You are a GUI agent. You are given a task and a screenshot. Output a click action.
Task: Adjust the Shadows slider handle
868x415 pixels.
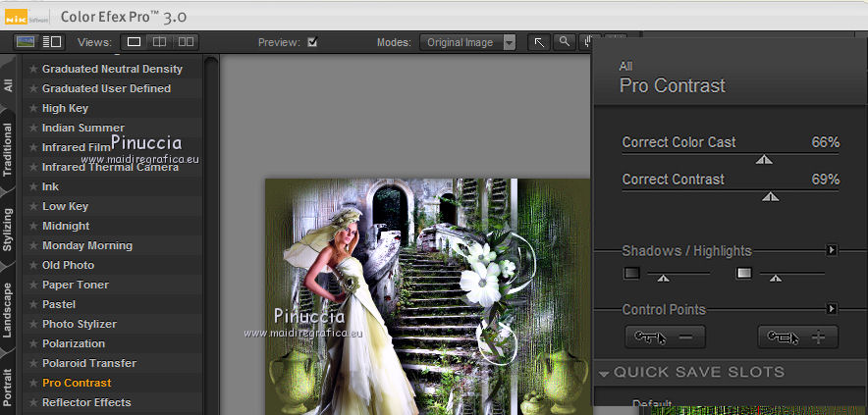[x=663, y=279]
